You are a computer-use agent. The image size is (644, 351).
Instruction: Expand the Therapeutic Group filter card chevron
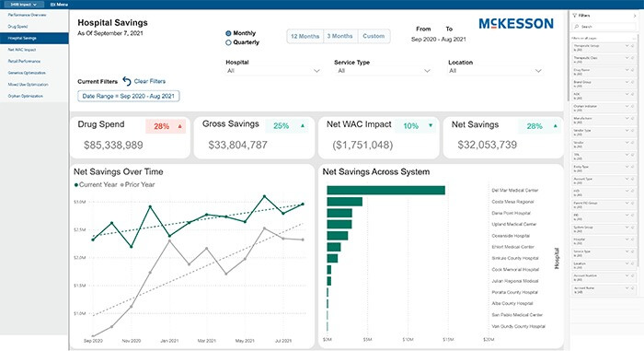tap(627, 46)
